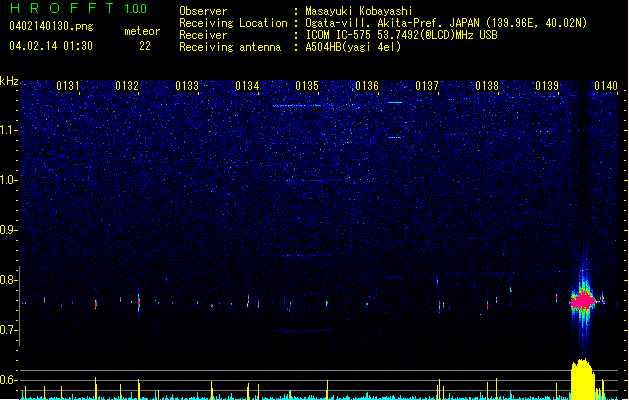Click time marker 0139
629x400 pixels.
[x=547, y=86]
